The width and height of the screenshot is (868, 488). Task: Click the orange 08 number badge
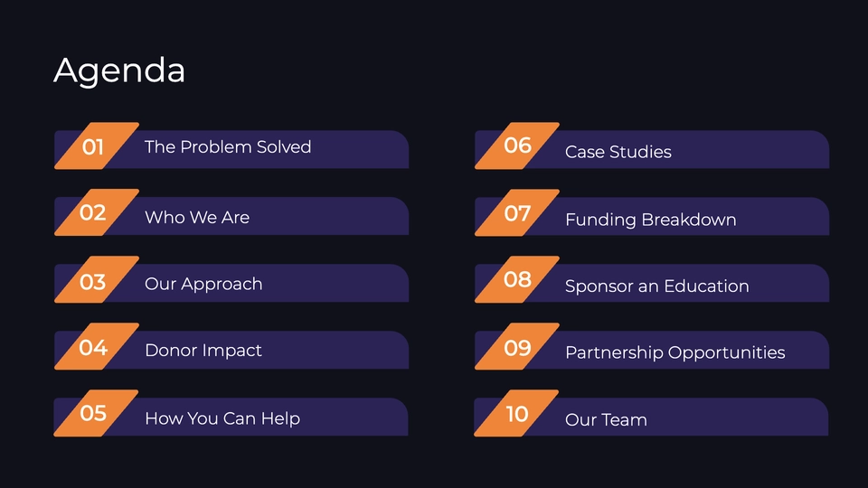click(x=517, y=279)
